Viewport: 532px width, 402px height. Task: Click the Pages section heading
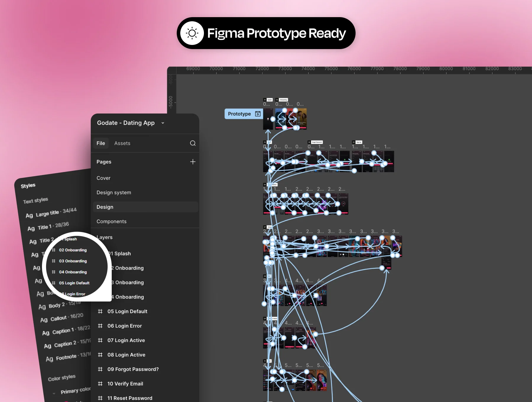coord(104,162)
